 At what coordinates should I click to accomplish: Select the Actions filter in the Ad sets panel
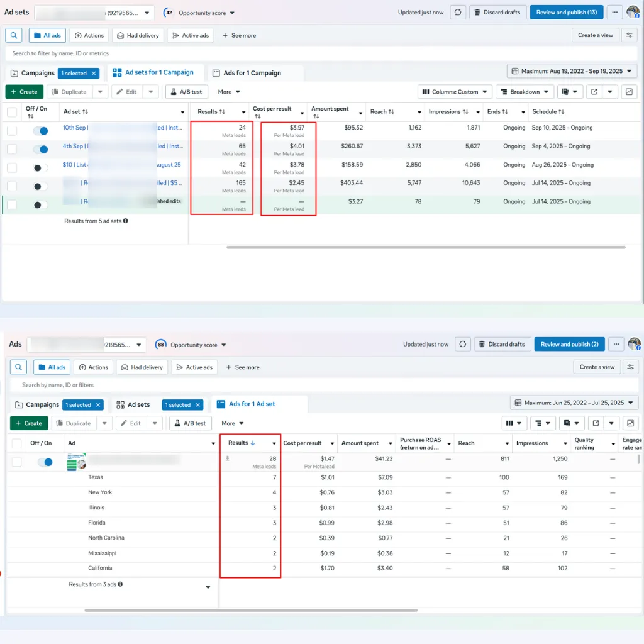point(89,35)
